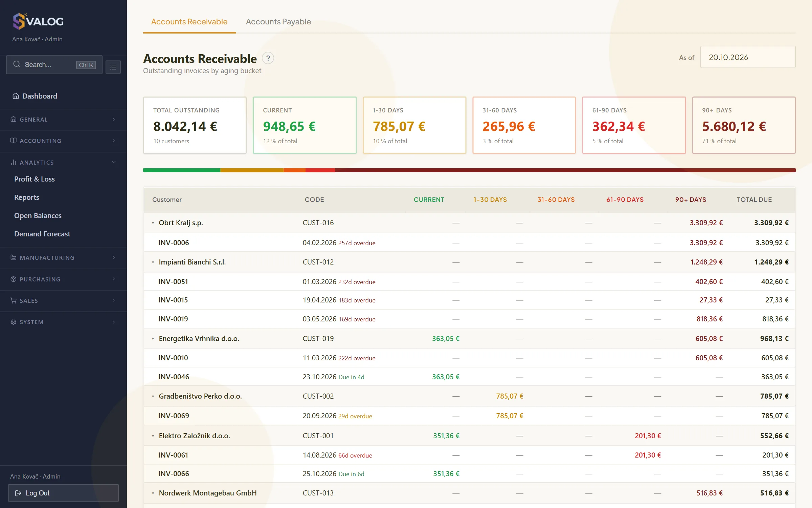This screenshot has width=812, height=508.
Task: Open Open Balances in the sidebar
Action: tap(38, 216)
